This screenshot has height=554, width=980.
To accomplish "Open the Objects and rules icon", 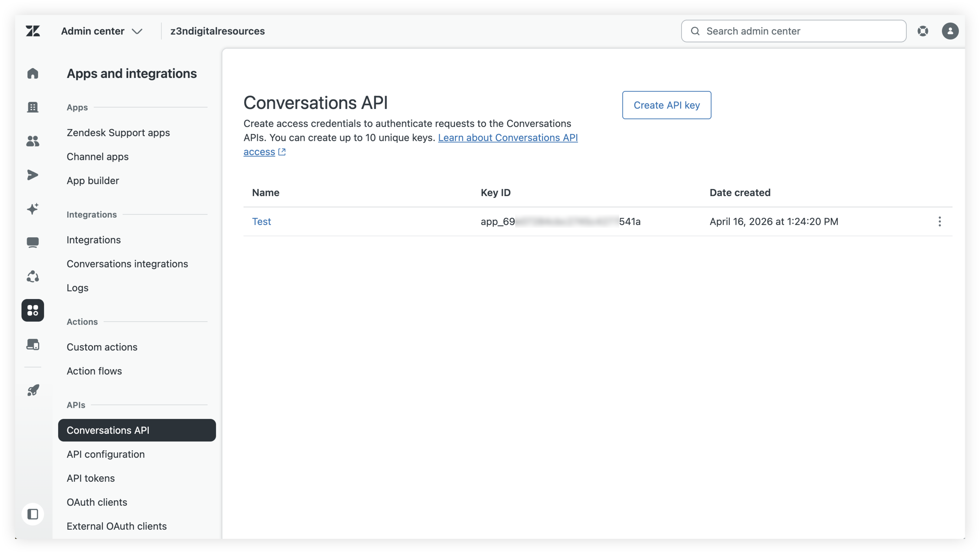I will (x=33, y=276).
